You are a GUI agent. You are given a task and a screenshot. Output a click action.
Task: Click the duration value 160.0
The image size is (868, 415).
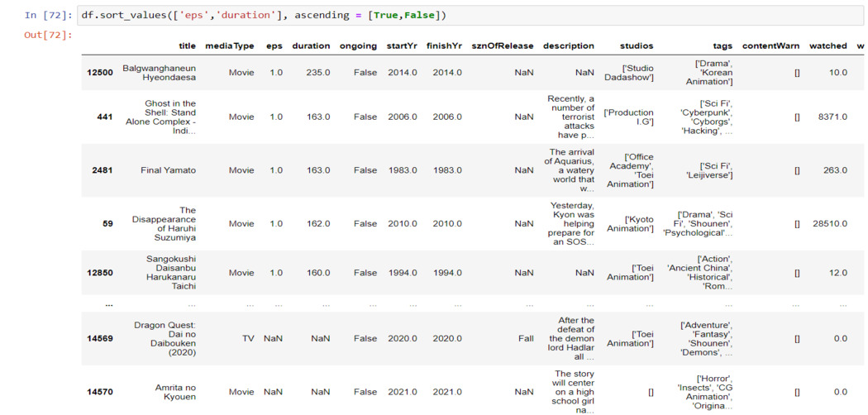tap(319, 273)
